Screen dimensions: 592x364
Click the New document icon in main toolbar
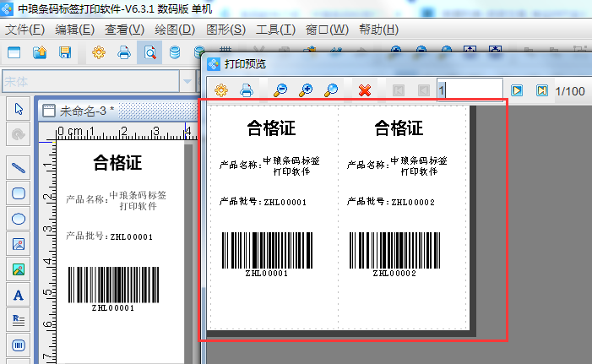[14, 53]
